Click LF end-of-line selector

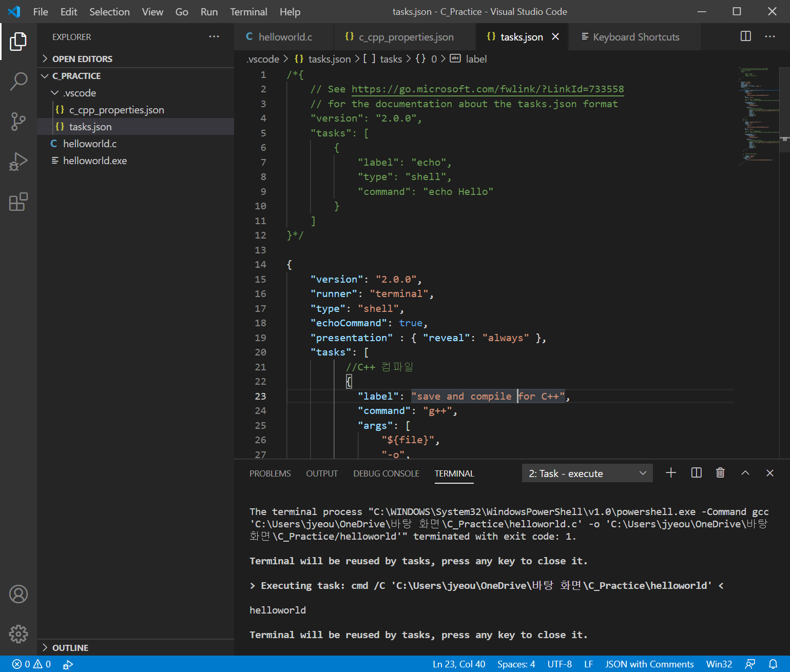[588, 664]
